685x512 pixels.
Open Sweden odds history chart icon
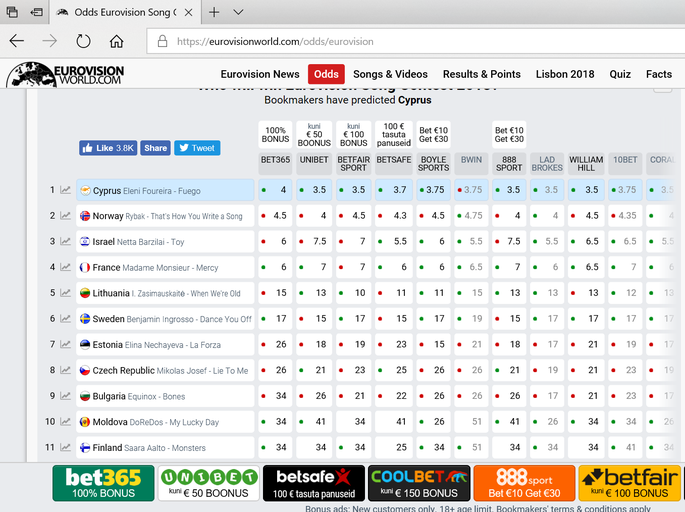point(65,319)
